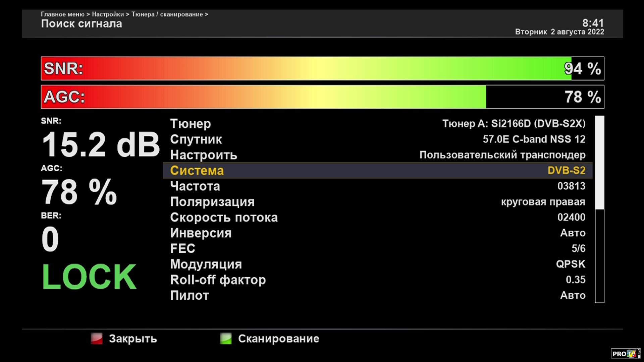Click the Закрыть label
644x362 pixels.
coord(133,339)
